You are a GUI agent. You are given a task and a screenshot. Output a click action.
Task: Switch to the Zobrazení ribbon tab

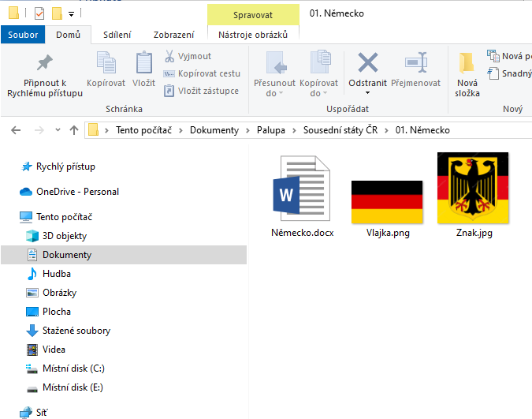(174, 35)
